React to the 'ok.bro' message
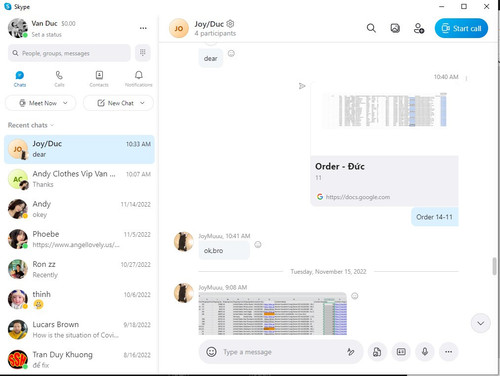The height and width of the screenshot is (376, 500). pos(258,245)
